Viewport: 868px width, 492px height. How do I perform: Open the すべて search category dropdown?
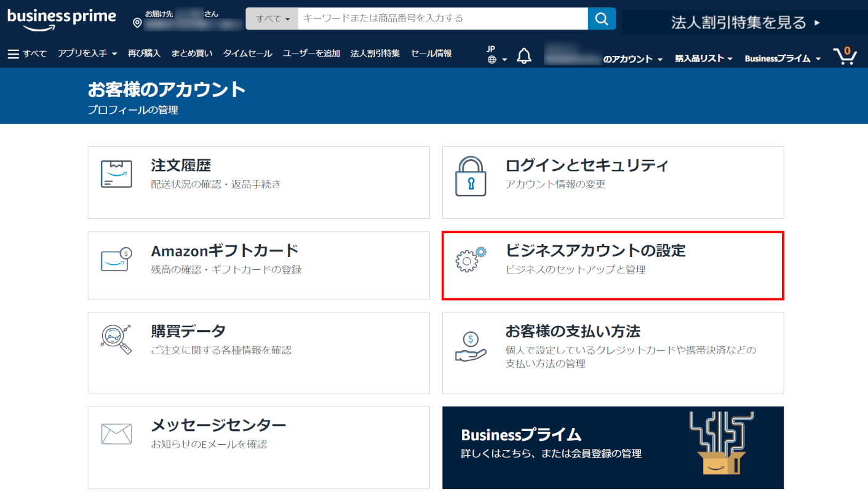tap(272, 18)
